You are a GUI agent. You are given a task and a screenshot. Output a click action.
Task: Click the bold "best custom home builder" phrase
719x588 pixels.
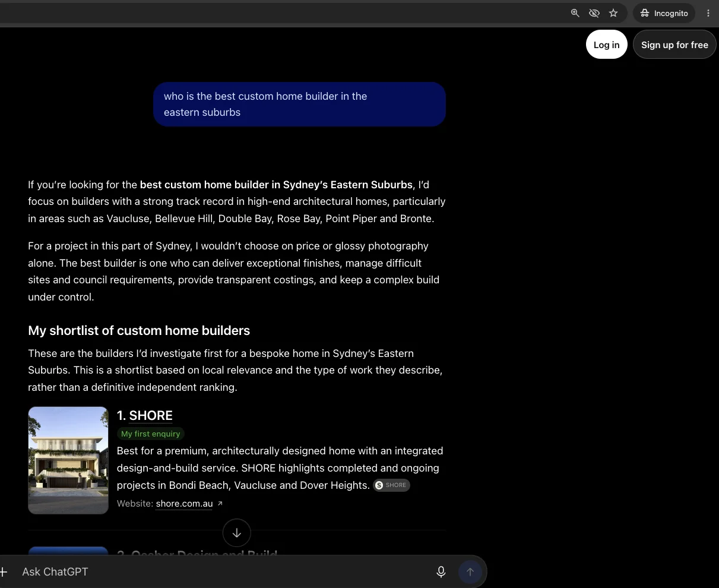pyautogui.click(x=204, y=185)
